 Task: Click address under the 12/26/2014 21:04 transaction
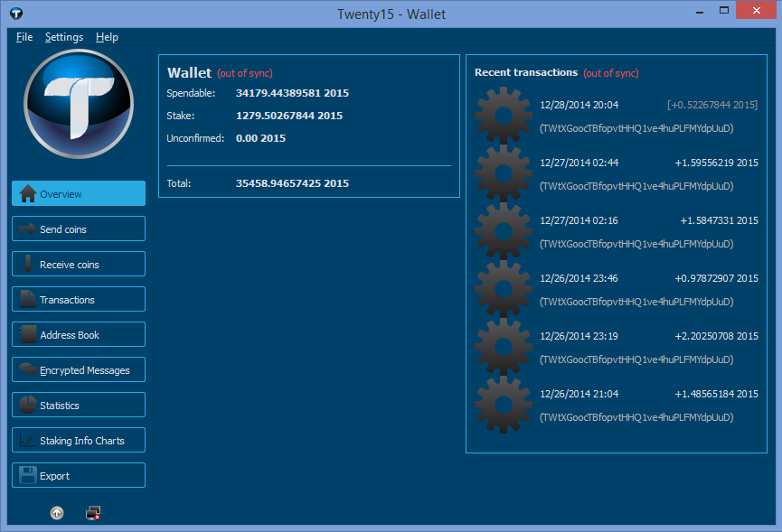pos(636,417)
